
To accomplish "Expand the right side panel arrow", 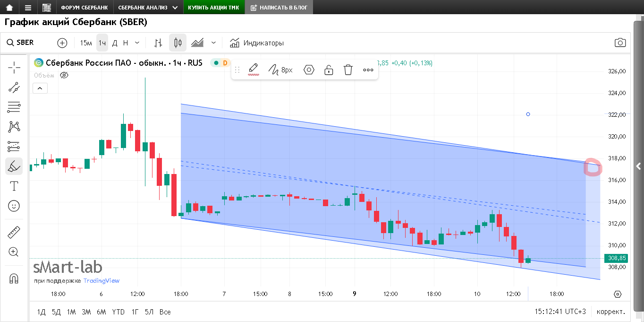I will [x=638, y=166].
